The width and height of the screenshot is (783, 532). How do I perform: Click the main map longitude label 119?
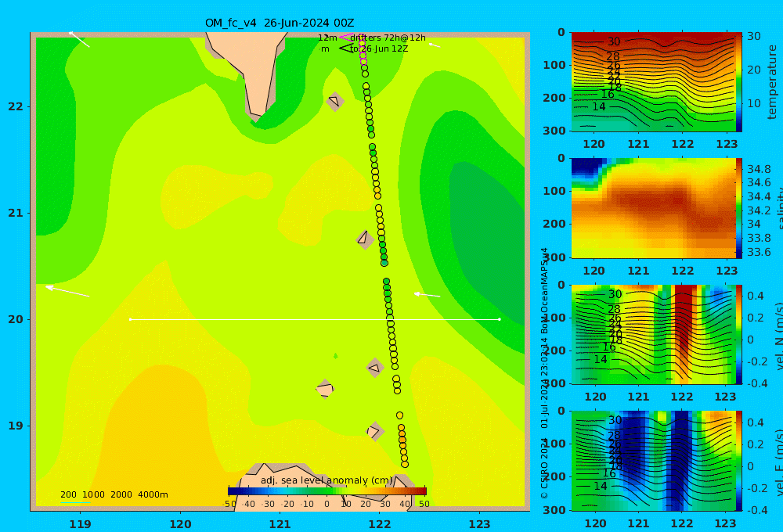[80, 524]
